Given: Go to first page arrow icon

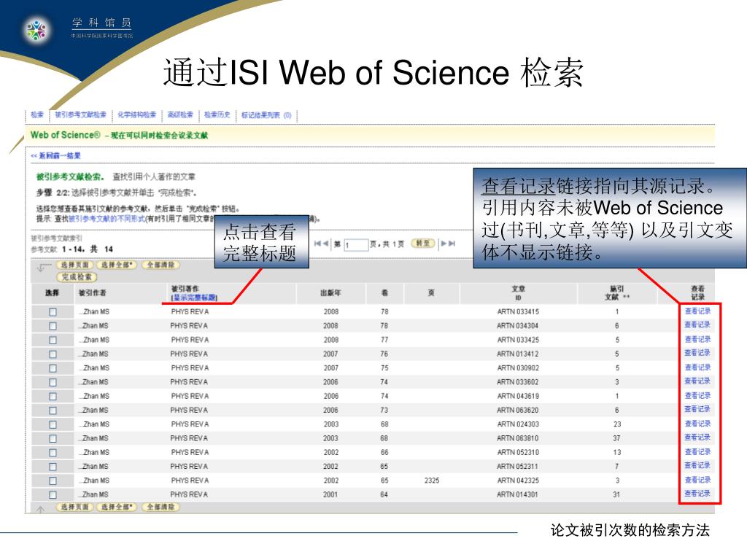Looking at the screenshot, I should (317, 244).
